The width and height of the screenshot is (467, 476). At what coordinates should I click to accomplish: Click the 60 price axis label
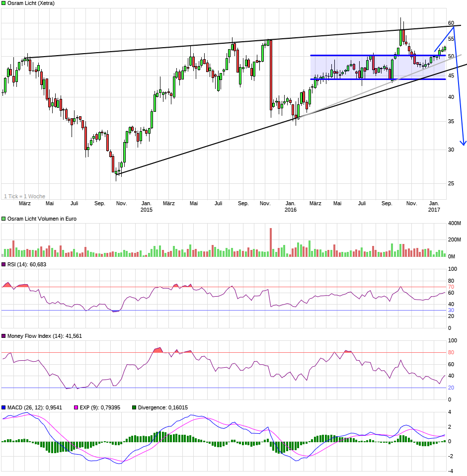click(451, 23)
